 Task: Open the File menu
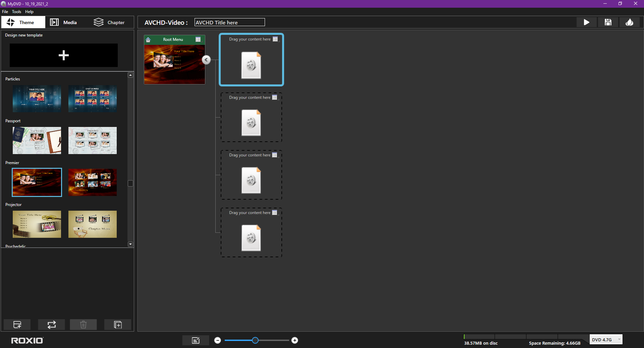click(5, 12)
